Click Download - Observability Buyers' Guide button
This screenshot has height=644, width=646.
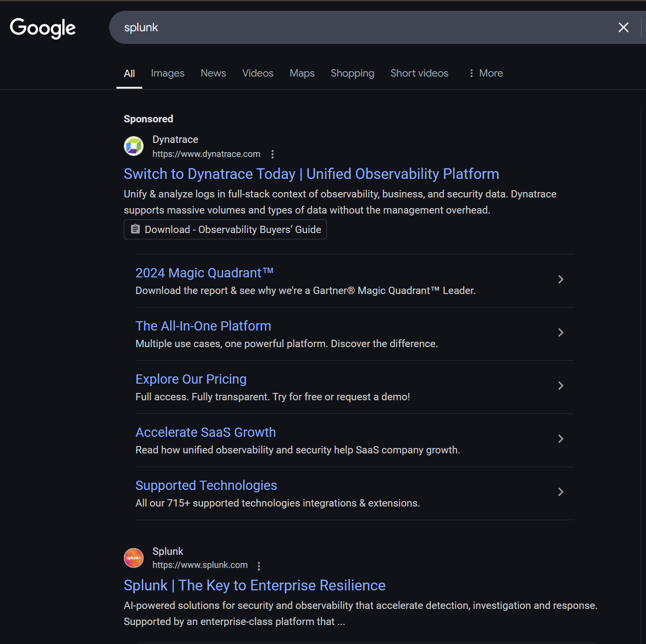click(x=225, y=230)
